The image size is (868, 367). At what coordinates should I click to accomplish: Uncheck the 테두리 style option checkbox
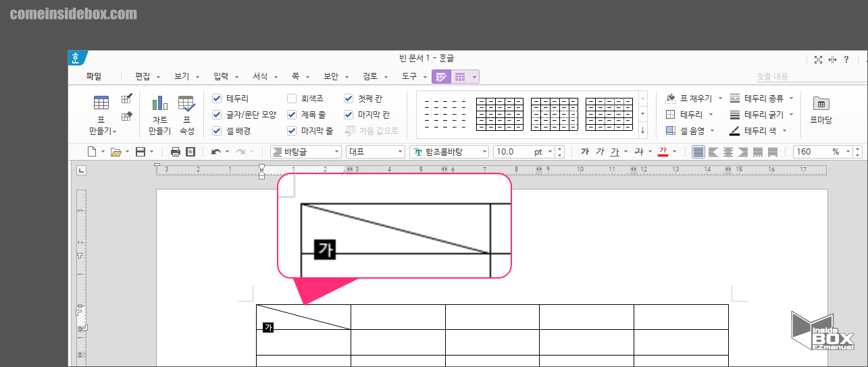click(x=217, y=98)
